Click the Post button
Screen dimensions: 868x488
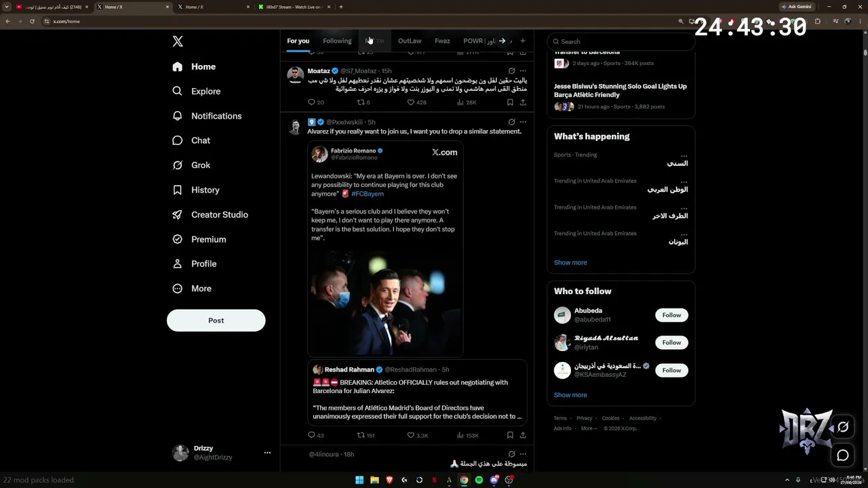[x=216, y=321]
